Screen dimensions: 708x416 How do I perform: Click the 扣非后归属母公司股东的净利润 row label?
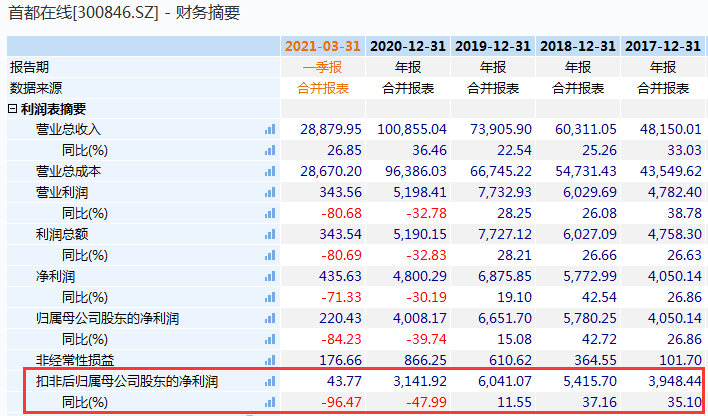tap(127, 382)
